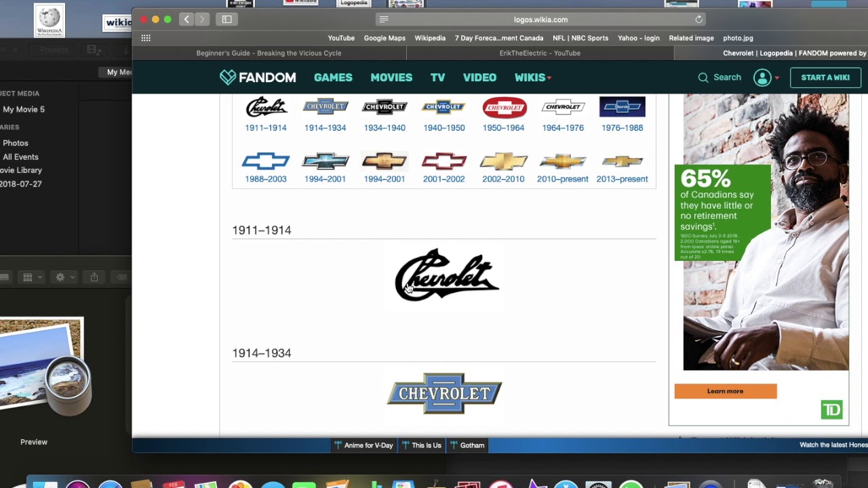Viewport: 868px width, 488px height.
Task: Open the reader view icon in address bar
Action: click(x=384, y=20)
